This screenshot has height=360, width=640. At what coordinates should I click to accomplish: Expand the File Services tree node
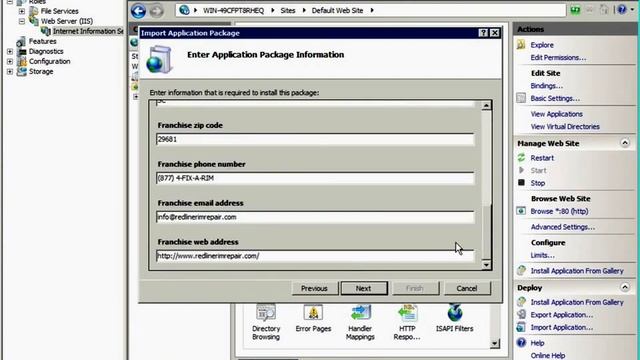coord(22,11)
